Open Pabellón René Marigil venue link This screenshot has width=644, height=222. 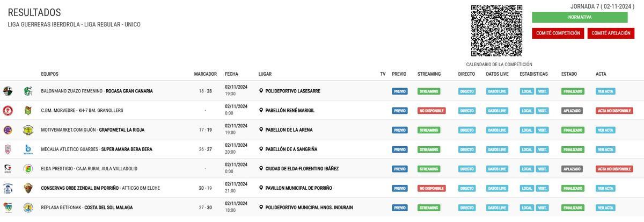(x=290, y=111)
